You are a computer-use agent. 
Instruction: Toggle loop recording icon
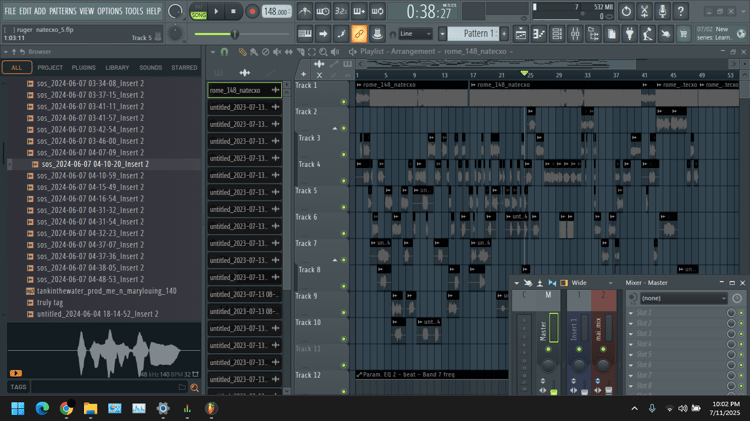pyautogui.click(x=377, y=11)
